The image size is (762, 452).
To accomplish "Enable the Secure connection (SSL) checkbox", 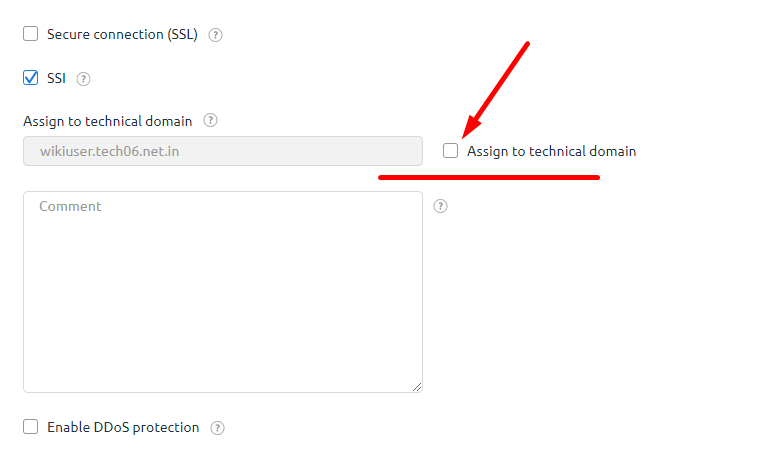I will pyautogui.click(x=31, y=34).
